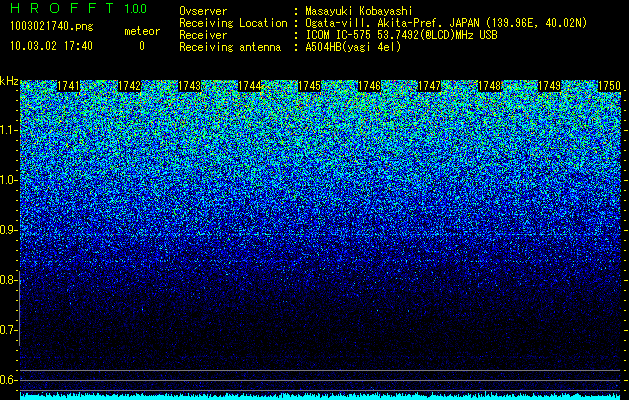629x400 pixels.
Task: Click the 1745 time marker
Action: click(x=309, y=86)
